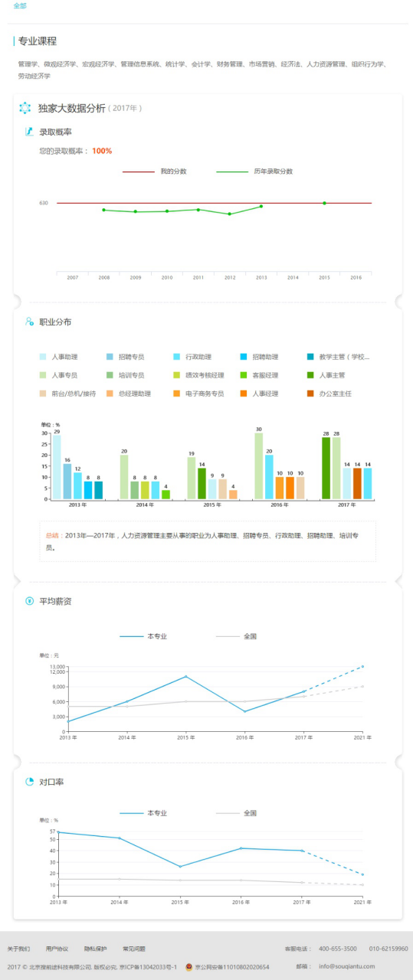Screen dimensions: 413x980
Task: Open 关于我们 footer link
Action: click(x=18, y=949)
